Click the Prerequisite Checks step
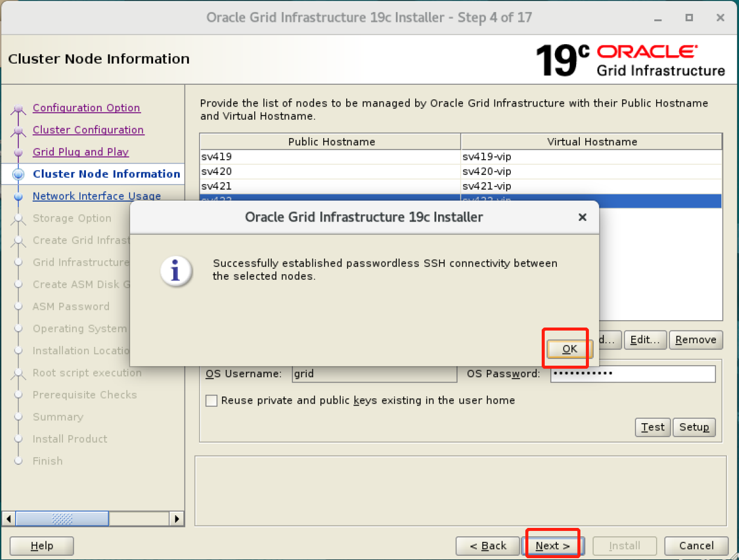This screenshot has height=560, width=739. 85,395
